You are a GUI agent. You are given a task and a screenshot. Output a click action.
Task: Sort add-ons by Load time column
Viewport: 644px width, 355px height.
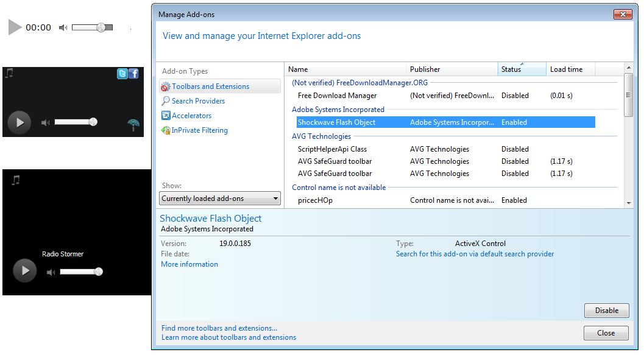pos(570,69)
